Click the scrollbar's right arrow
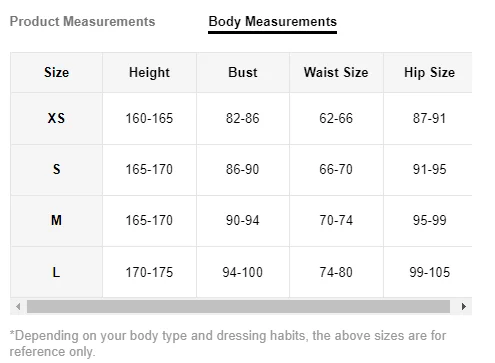Image resolution: width=495 pixels, height=363 pixels. [x=464, y=306]
